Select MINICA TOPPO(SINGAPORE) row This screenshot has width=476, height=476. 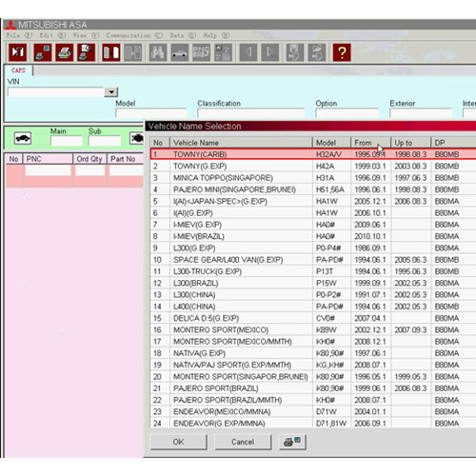pyautogui.click(x=313, y=178)
